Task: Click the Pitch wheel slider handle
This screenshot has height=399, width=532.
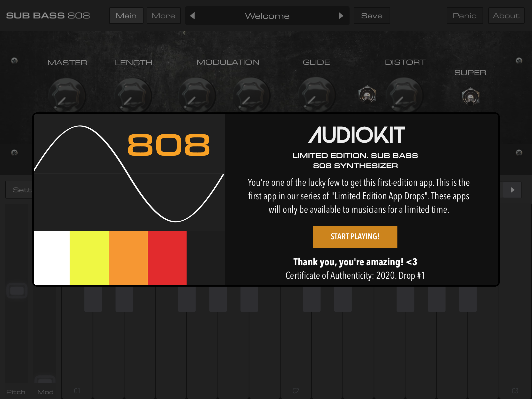Action: 17,291
